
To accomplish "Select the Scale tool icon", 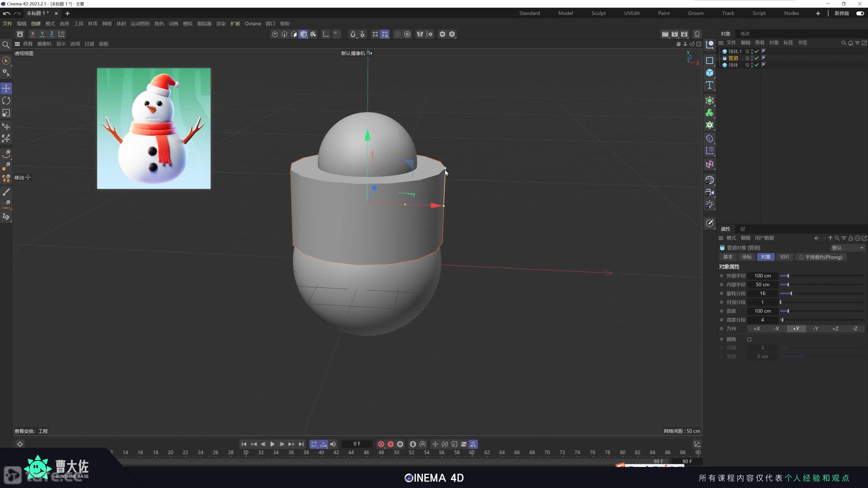I will 6,113.
